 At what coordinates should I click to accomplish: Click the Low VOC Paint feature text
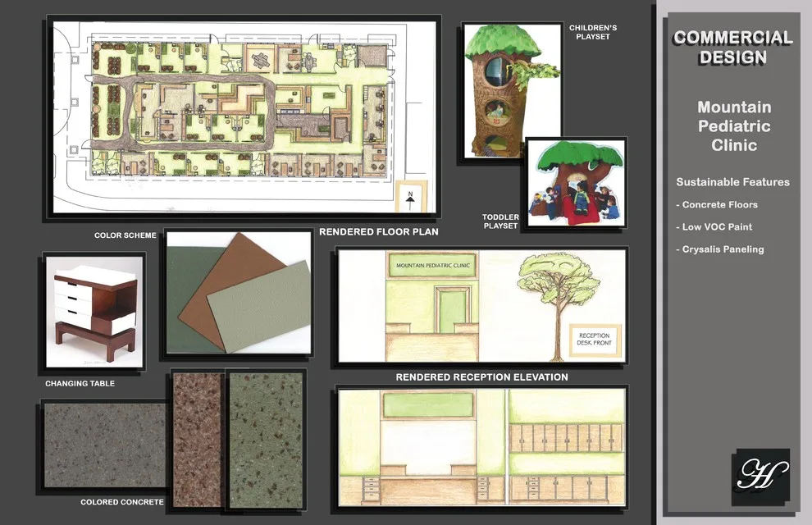click(x=714, y=226)
